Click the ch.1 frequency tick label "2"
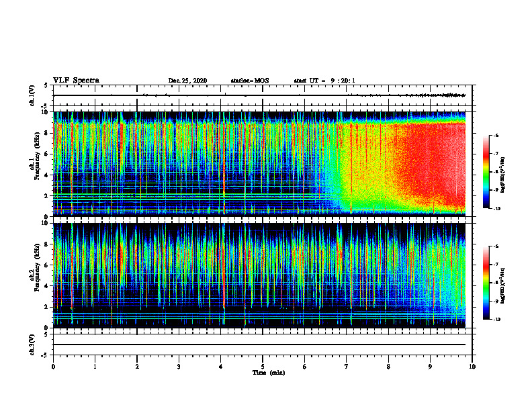This screenshot has height=411, width=532. click(x=47, y=196)
